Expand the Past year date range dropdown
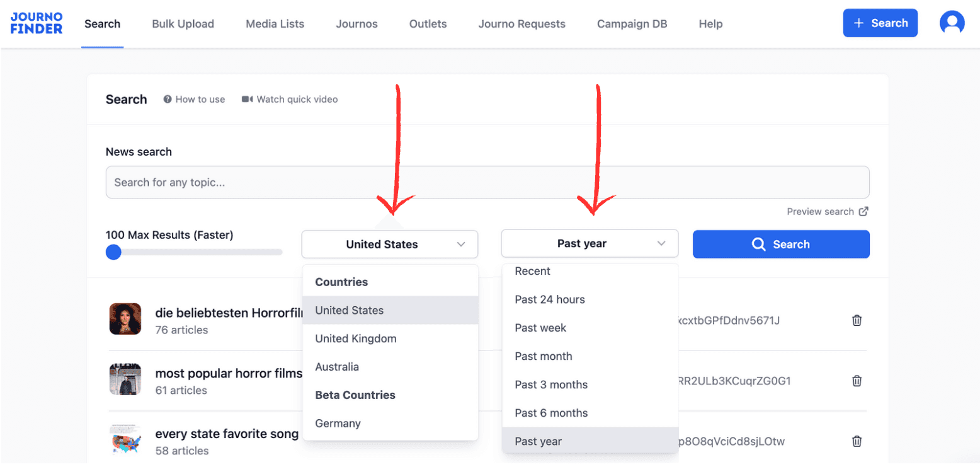Image resolution: width=980 pixels, height=474 pixels. 590,244
